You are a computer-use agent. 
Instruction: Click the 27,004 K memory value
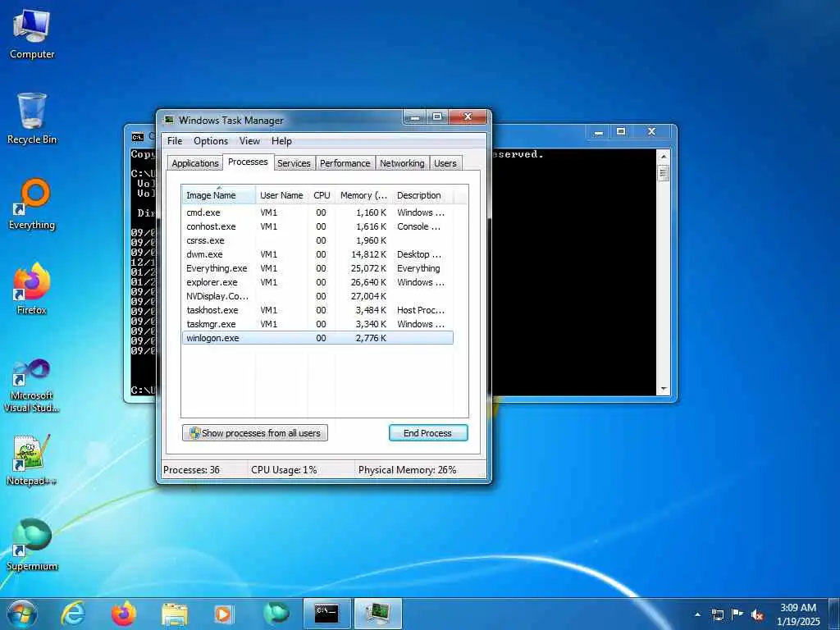[x=368, y=296]
